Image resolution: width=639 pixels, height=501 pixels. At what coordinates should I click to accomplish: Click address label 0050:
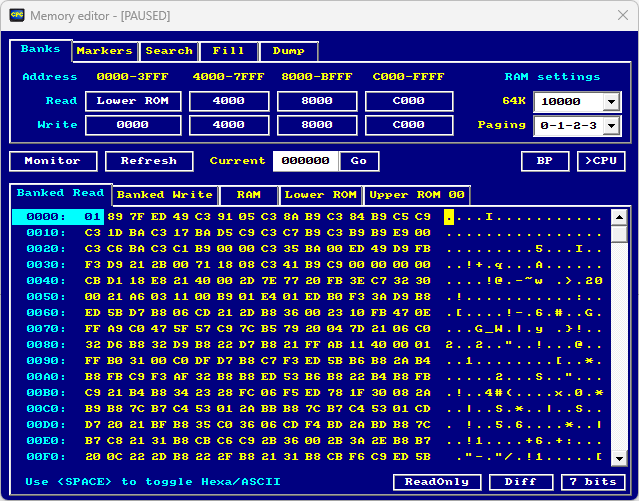click(46, 297)
